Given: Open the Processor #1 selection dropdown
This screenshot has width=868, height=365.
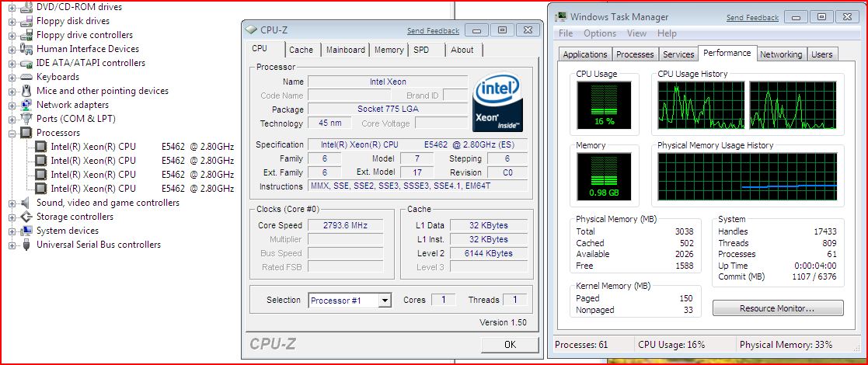Looking at the screenshot, I should tap(385, 301).
